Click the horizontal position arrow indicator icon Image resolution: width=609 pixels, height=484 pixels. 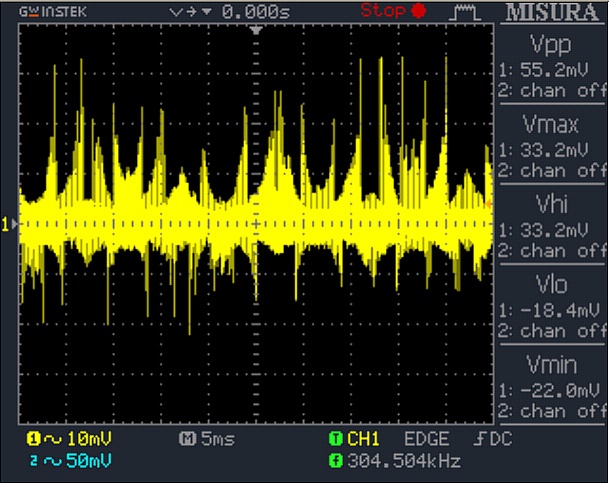click(x=191, y=12)
